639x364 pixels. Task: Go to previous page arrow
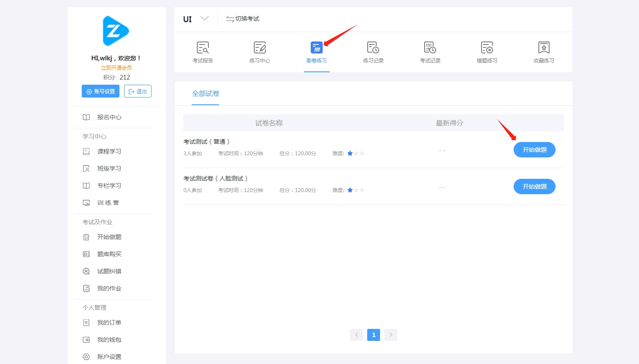(x=357, y=335)
